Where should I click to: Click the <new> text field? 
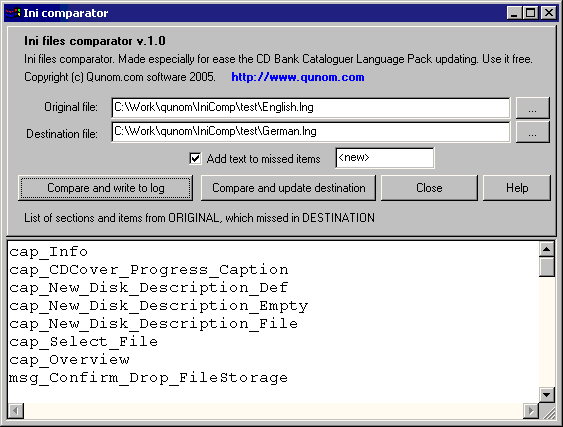click(385, 158)
